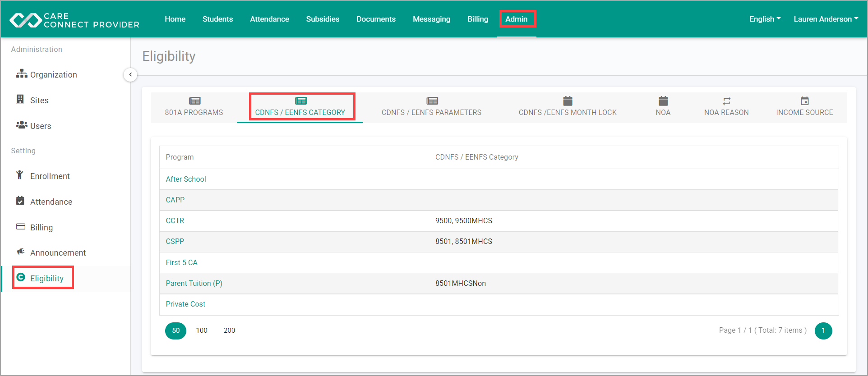Click the CDNFS / EENFS Category column header
The width and height of the screenshot is (868, 376).
[476, 157]
